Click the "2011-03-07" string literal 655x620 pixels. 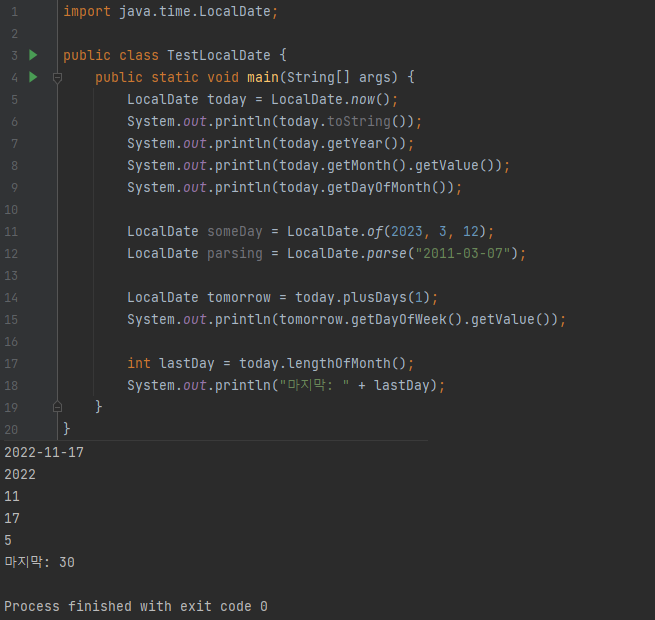pyautogui.click(x=463, y=254)
